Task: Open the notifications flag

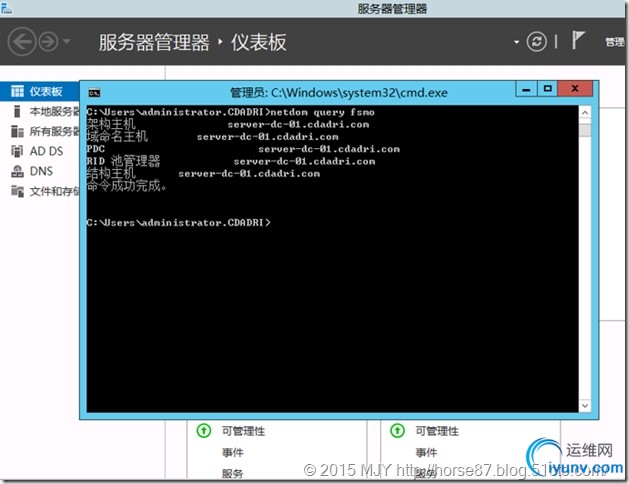Action: coord(578,41)
